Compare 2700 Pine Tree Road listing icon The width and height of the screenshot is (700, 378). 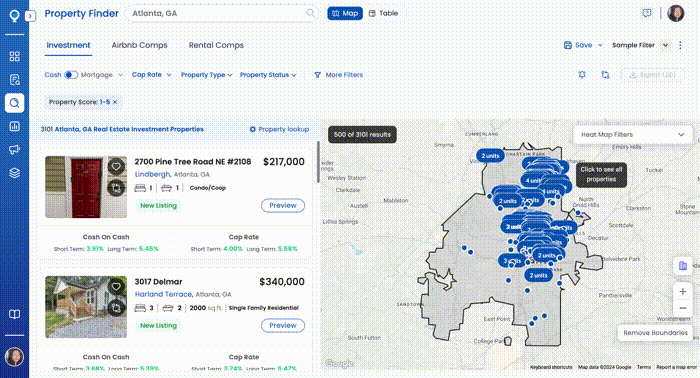(x=116, y=188)
